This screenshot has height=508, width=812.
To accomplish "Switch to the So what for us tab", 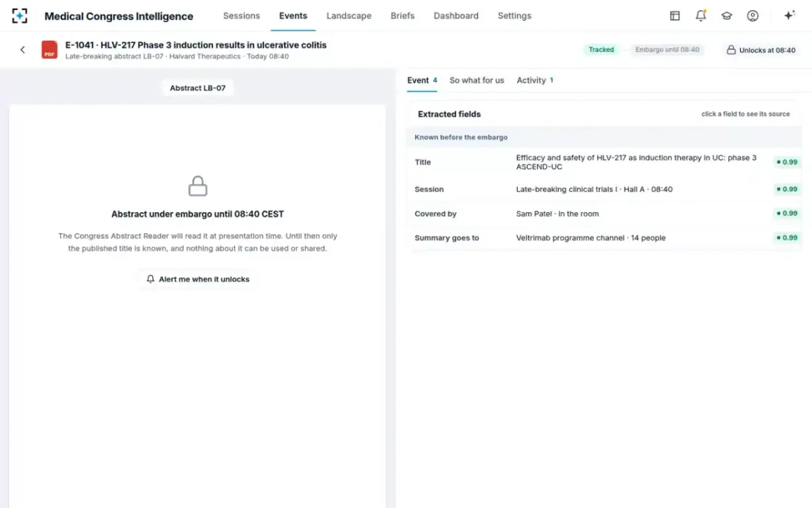I will coord(477,80).
